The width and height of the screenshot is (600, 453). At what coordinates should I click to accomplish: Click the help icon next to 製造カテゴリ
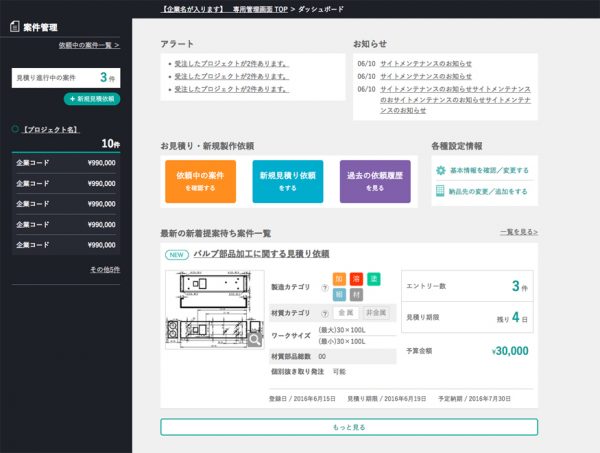point(324,287)
